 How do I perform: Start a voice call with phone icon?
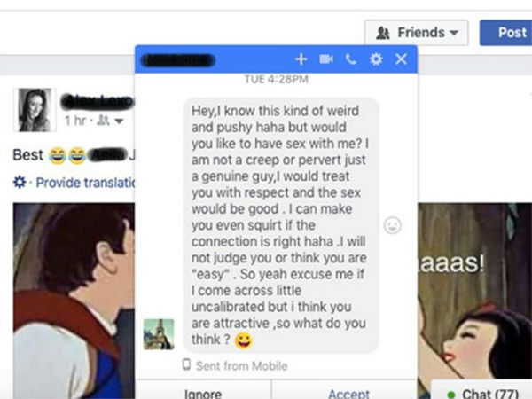pos(351,59)
